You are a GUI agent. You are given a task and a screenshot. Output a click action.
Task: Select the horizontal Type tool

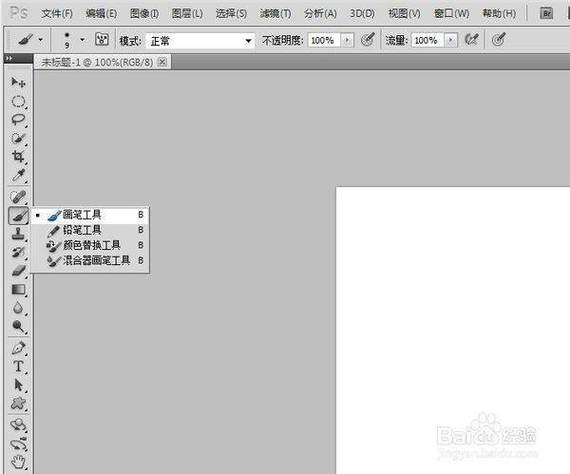tap(18, 366)
